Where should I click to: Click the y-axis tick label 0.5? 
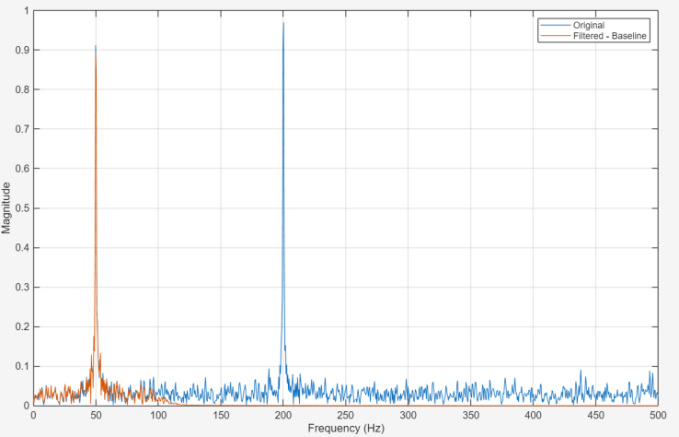click(x=21, y=208)
